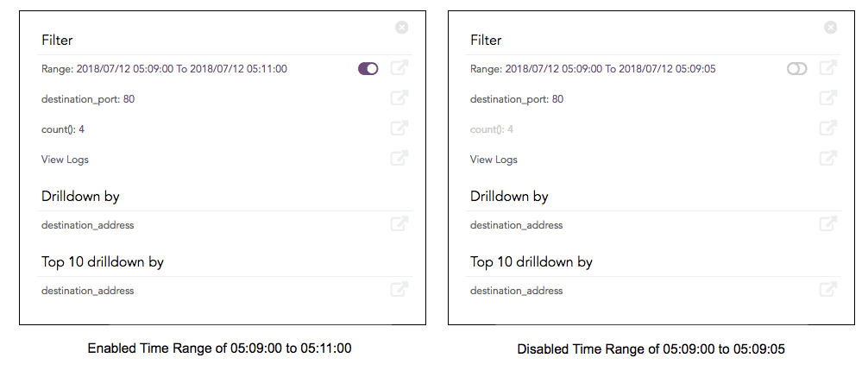
Task: Open Drilldown by destination_address icon in left panel
Action: [x=399, y=224]
